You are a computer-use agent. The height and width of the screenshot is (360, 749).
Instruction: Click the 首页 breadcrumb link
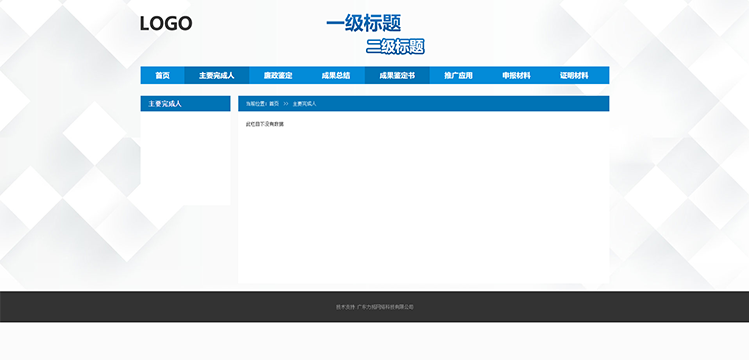pos(274,104)
